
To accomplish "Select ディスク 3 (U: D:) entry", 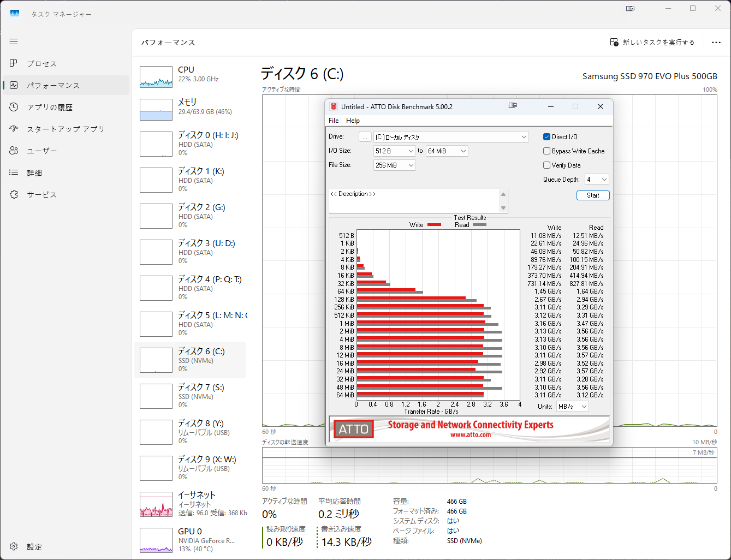I will click(190, 252).
